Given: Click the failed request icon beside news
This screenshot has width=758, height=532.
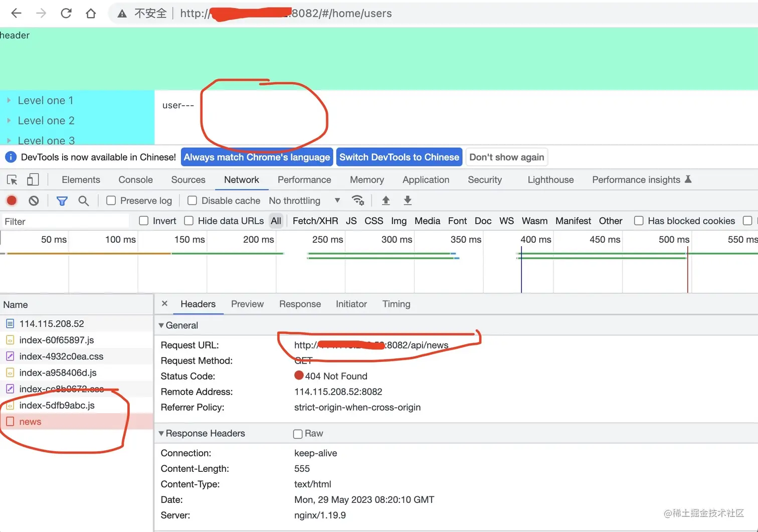Looking at the screenshot, I should click(x=10, y=422).
